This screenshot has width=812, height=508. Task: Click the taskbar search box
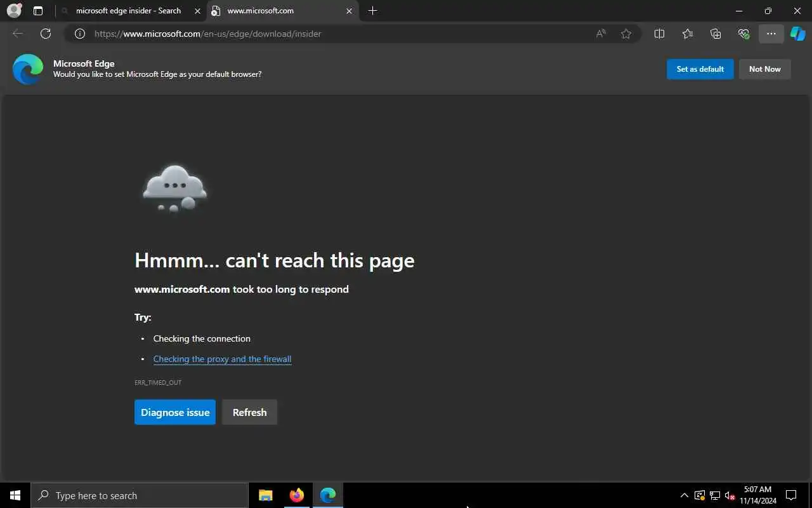(x=140, y=495)
